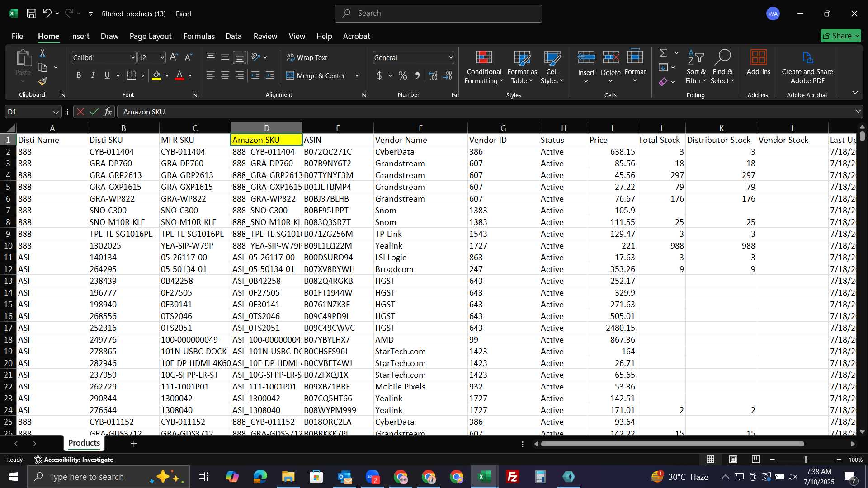Click the Comma Style icon
Image resolution: width=868 pixels, height=488 pixels.
tap(417, 75)
